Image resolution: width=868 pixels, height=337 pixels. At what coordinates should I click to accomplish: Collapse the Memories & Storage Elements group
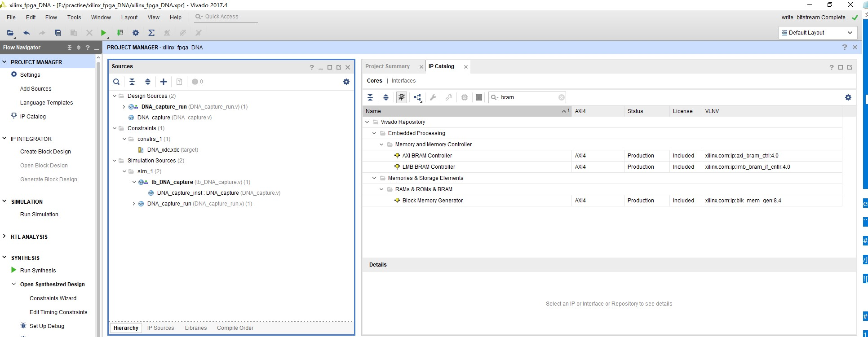(x=374, y=178)
